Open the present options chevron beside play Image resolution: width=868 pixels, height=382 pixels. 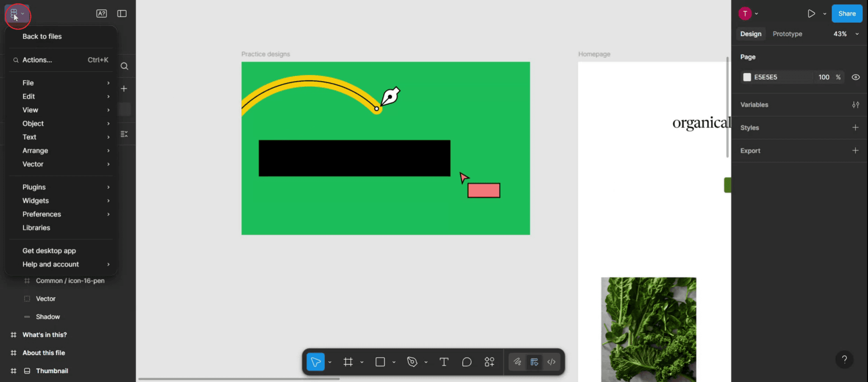pos(824,14)
